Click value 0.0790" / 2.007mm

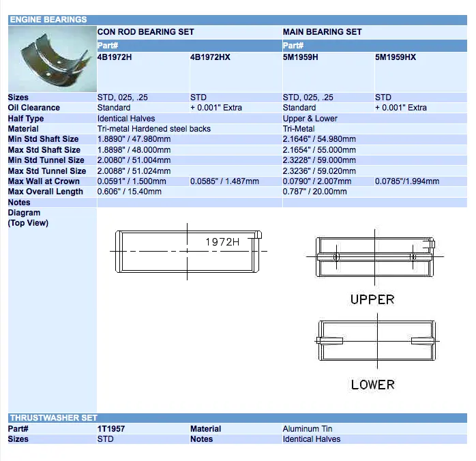317,181
